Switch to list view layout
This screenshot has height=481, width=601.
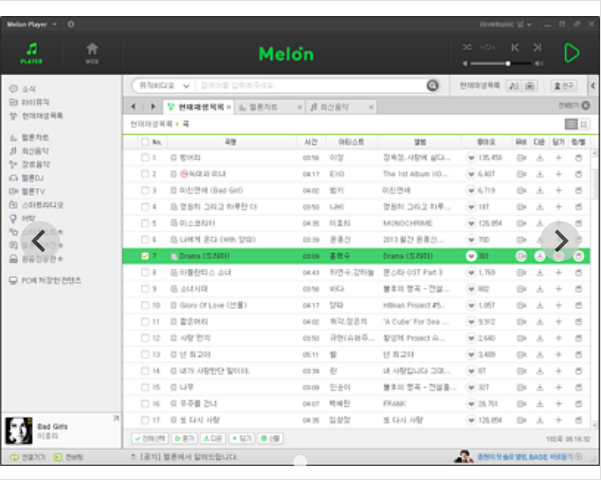(571, 124)
